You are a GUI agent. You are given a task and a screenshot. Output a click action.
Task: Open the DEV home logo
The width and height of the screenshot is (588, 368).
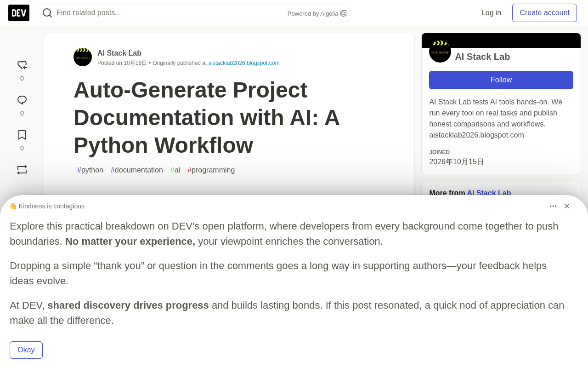click(x=19, y=13)
